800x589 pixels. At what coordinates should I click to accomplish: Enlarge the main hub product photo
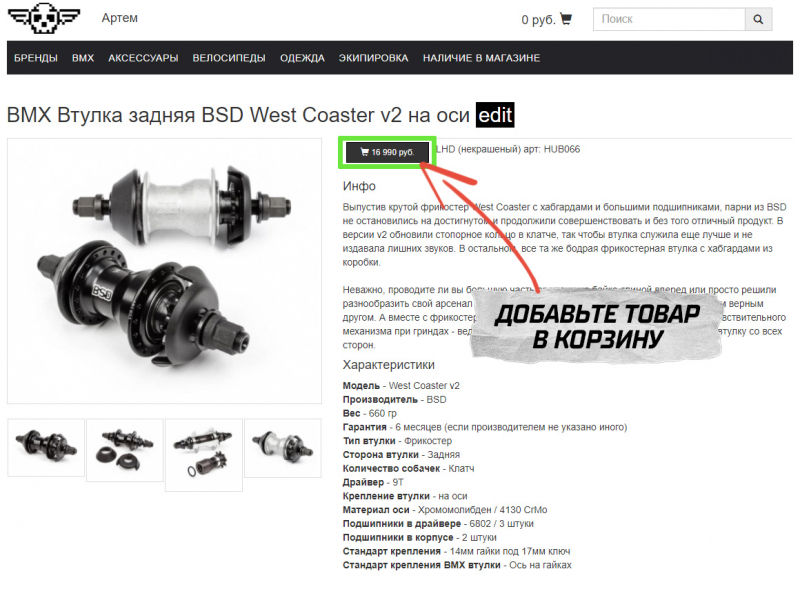pos(164,271)
